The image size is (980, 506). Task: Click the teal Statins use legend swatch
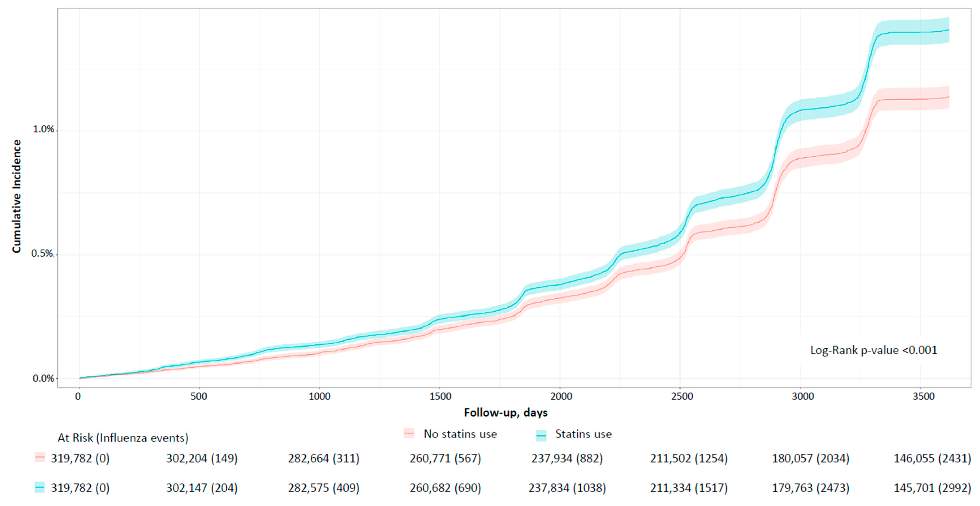541,435
